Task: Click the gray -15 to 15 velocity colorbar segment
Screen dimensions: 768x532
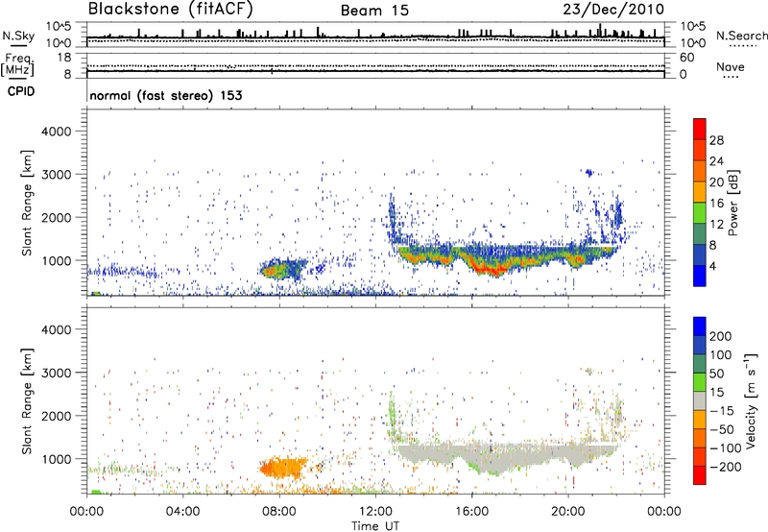Action: pyautogui.click(x=700, y=400)
